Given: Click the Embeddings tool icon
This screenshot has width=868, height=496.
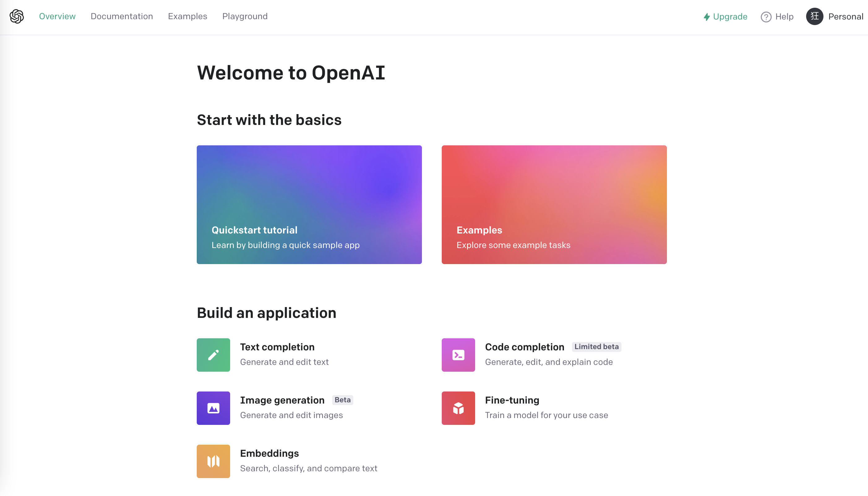Looking at the screenshot, I should pos(213,461).
